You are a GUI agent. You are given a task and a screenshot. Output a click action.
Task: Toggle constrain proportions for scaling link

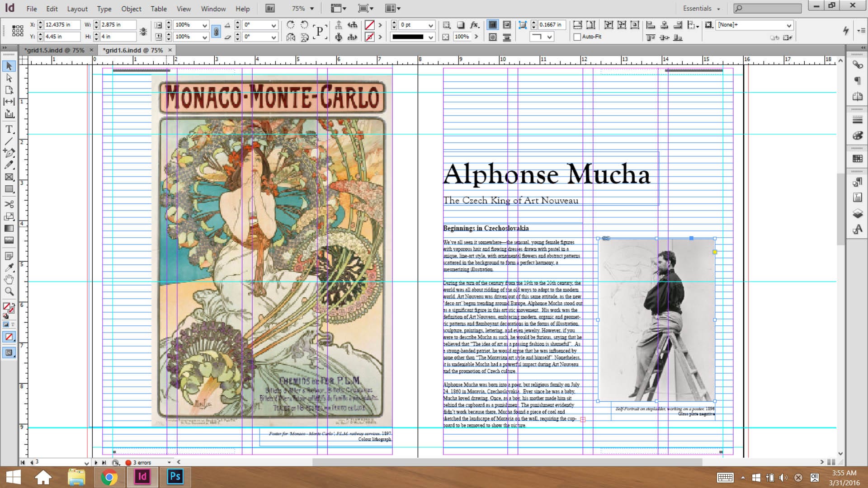coord(216,31)
